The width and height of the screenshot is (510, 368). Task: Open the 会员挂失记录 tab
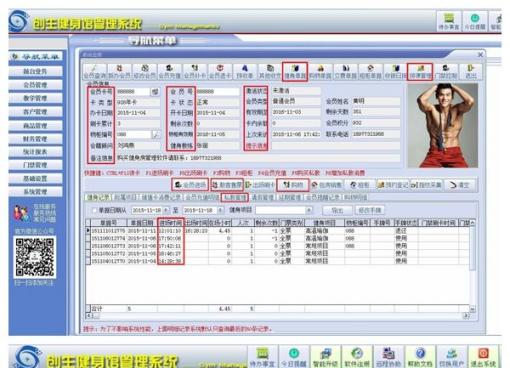click(x=322, y=197)
